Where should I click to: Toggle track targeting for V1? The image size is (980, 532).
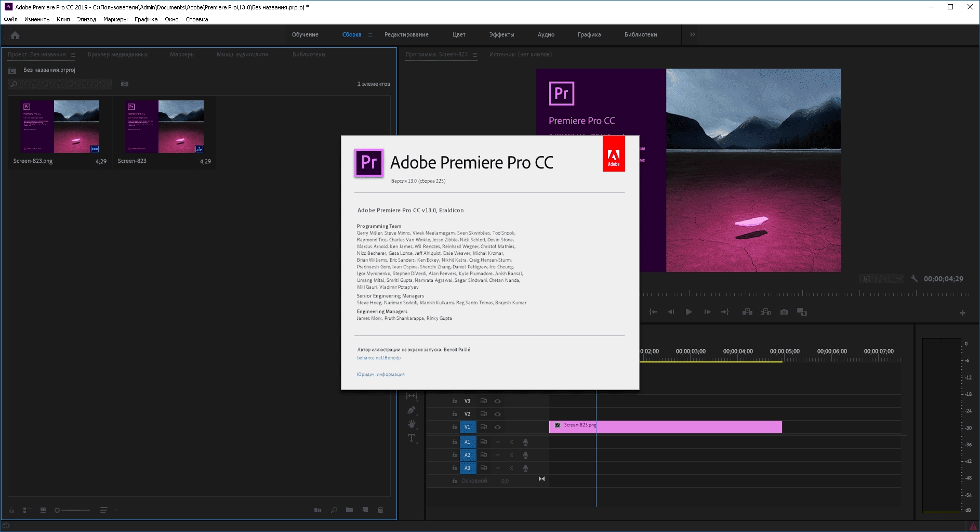point(467,427)
